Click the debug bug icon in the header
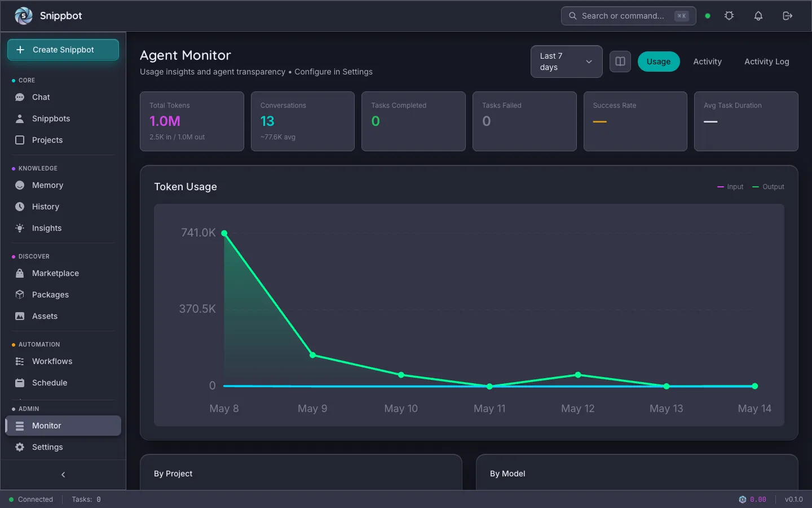The height and width of the screenshot is (508, 812). tap(729, 16)
